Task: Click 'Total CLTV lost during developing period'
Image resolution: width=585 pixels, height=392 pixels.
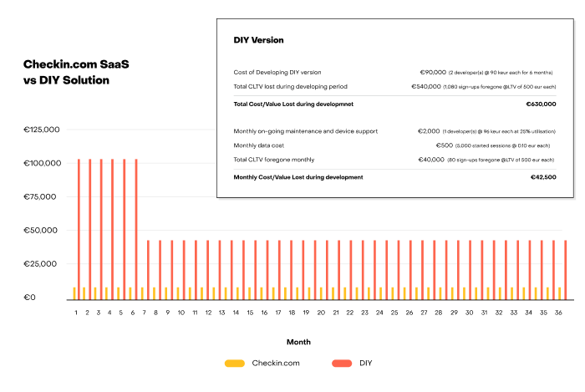Action: [290, 87]
